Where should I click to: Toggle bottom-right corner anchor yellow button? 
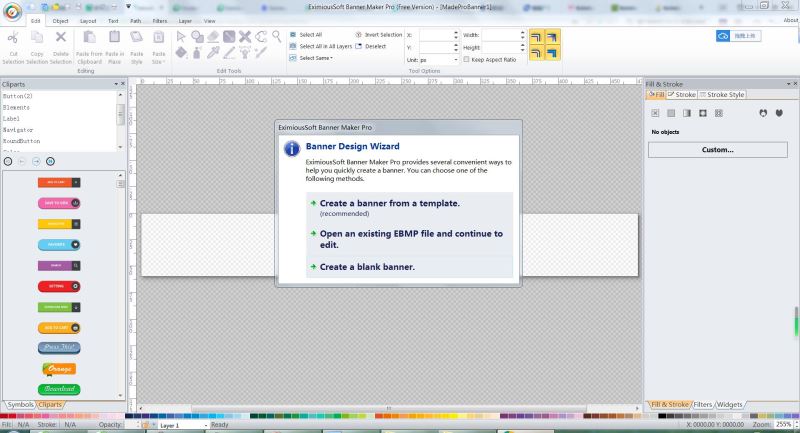pos(553,53)
